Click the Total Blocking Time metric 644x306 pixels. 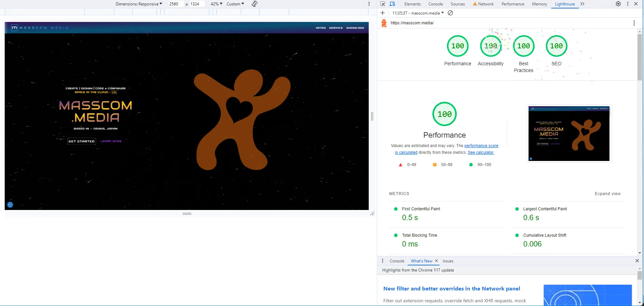(446, 241)
